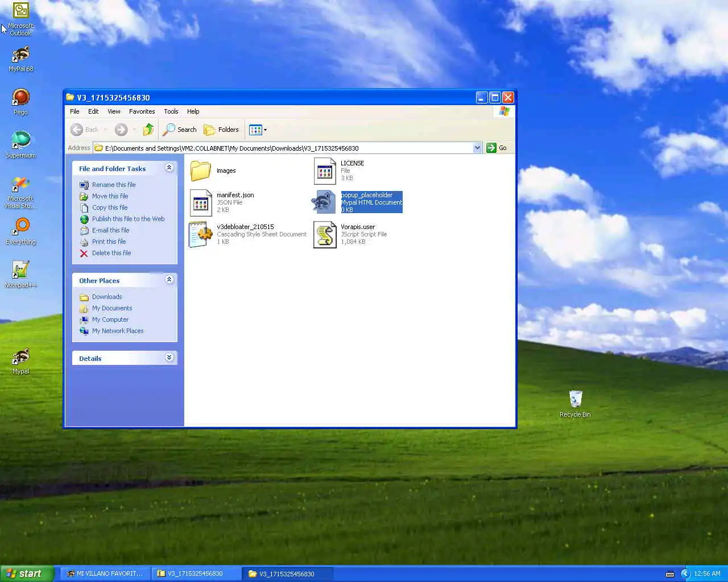The width and height of the screenshot is (728, 582).
Task: Select the Notepad++ desktop shortcut
Action: 20,275
